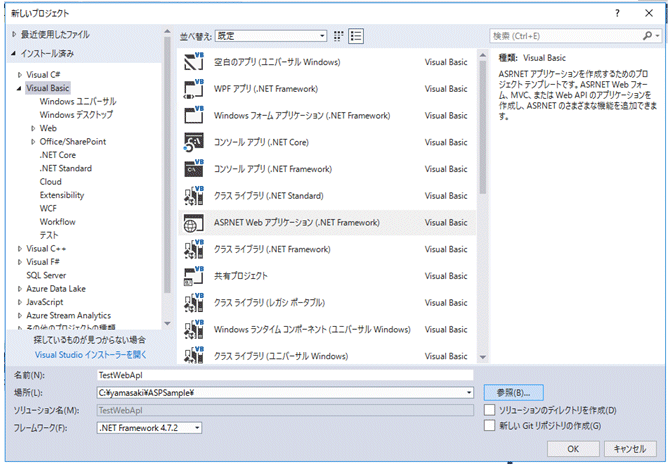Click the 共有プロジェクト template icon

click(193, 276)
